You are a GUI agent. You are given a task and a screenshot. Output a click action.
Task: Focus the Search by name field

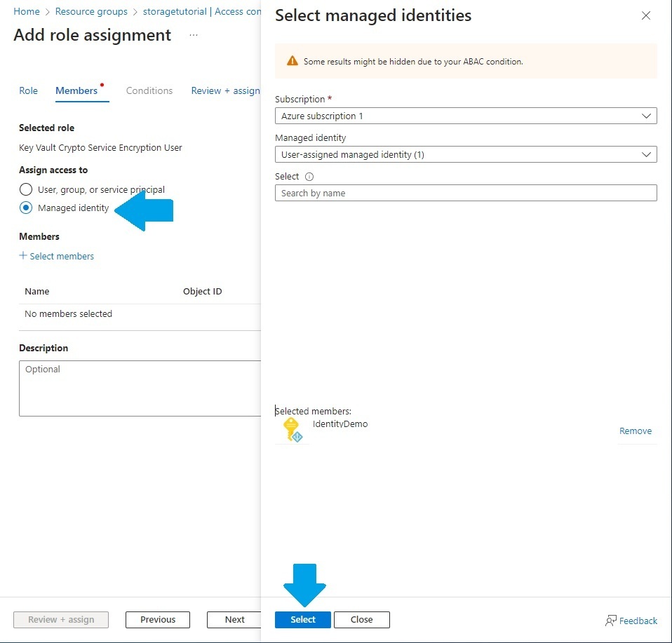pyautogui.click(x=466, y=193)
